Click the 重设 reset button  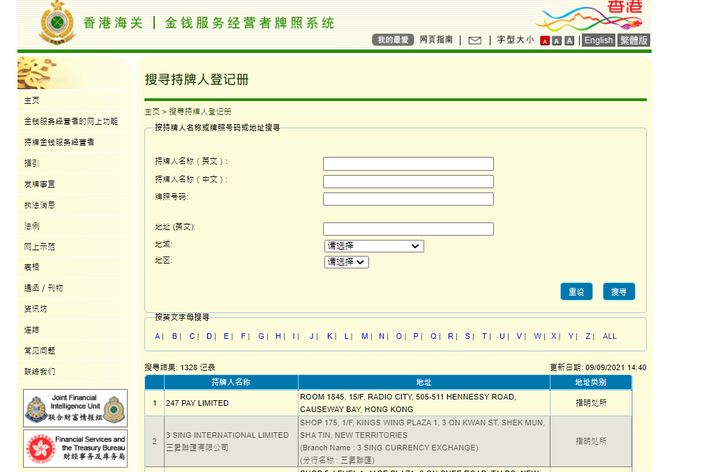coord(576,292)
